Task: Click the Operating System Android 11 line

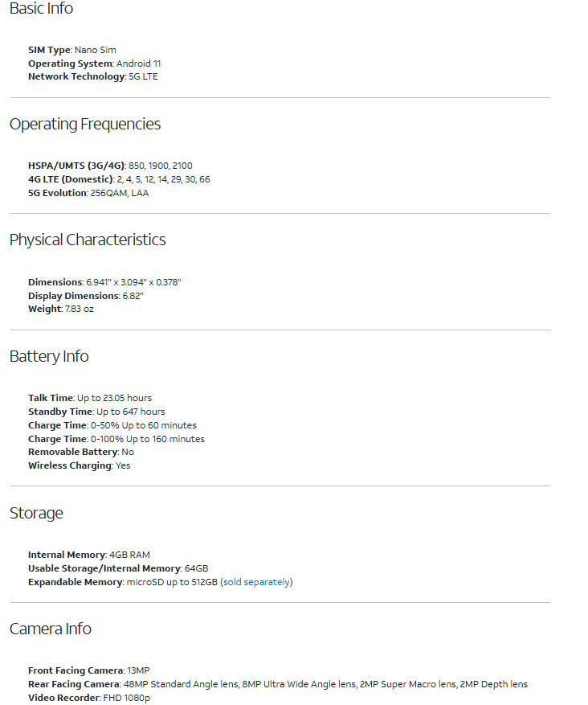Action: (94, 64)
